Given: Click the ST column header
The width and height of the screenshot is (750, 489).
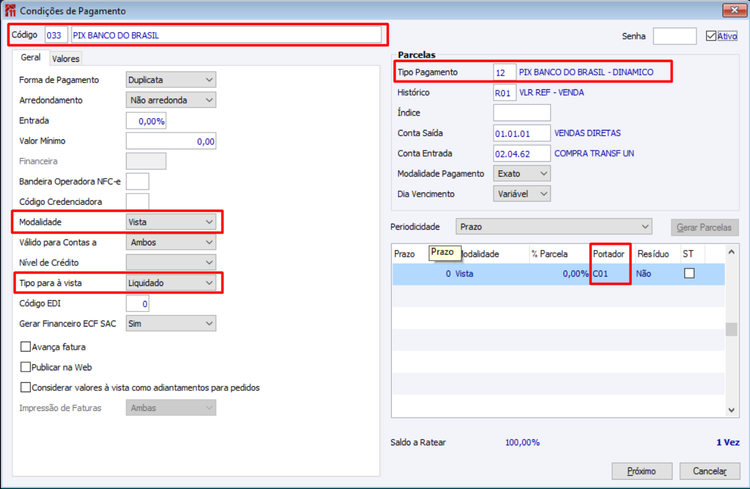Looking at the screenshot, I should 692,254.
